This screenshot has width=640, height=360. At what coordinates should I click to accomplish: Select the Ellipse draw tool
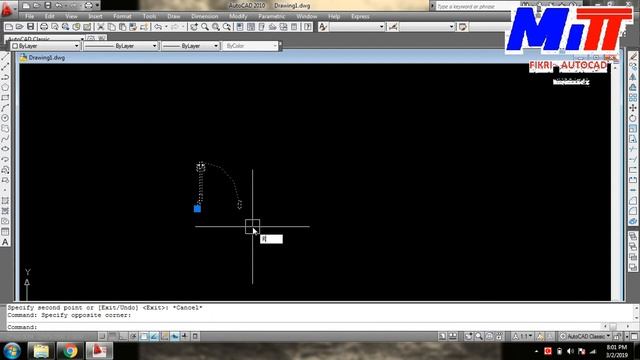(x=5, y=149)
